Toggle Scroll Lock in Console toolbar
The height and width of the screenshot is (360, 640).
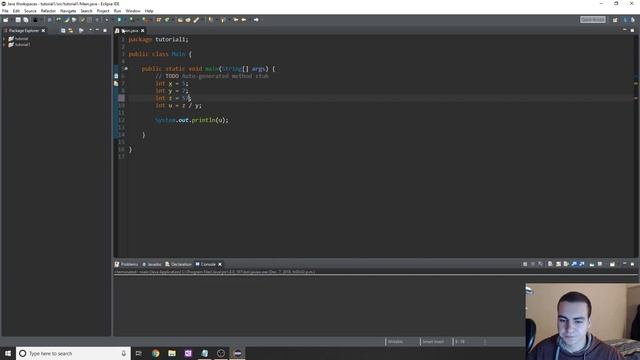tap(558, 264)
